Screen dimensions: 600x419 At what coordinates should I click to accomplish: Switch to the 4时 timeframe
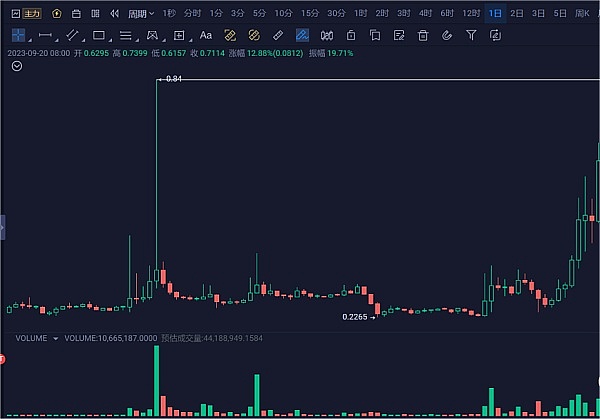(425, 14)
